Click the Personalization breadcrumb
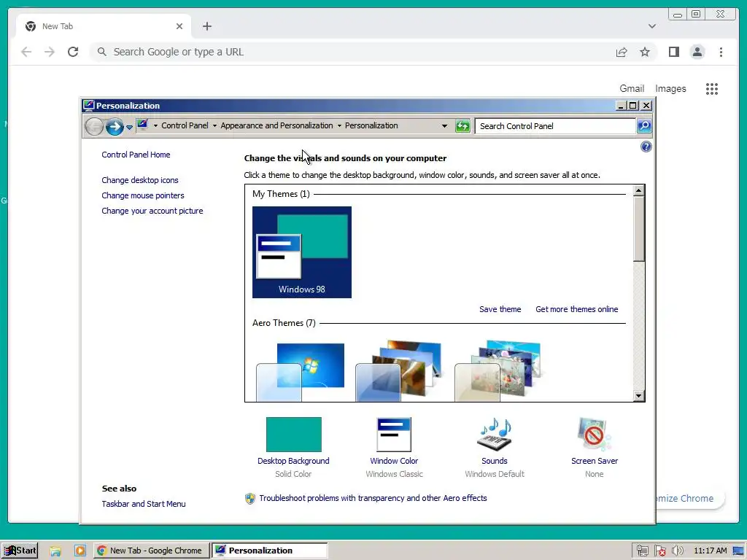 [371, 125]
